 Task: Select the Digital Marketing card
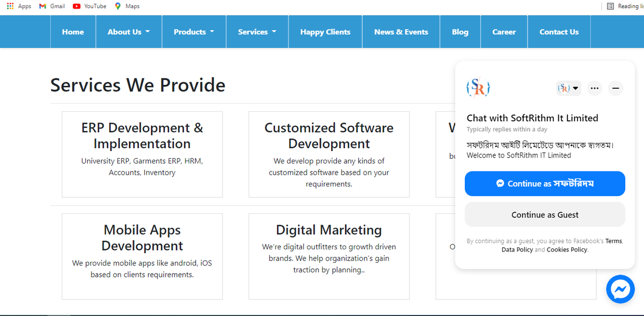click(x=329, y=256)
